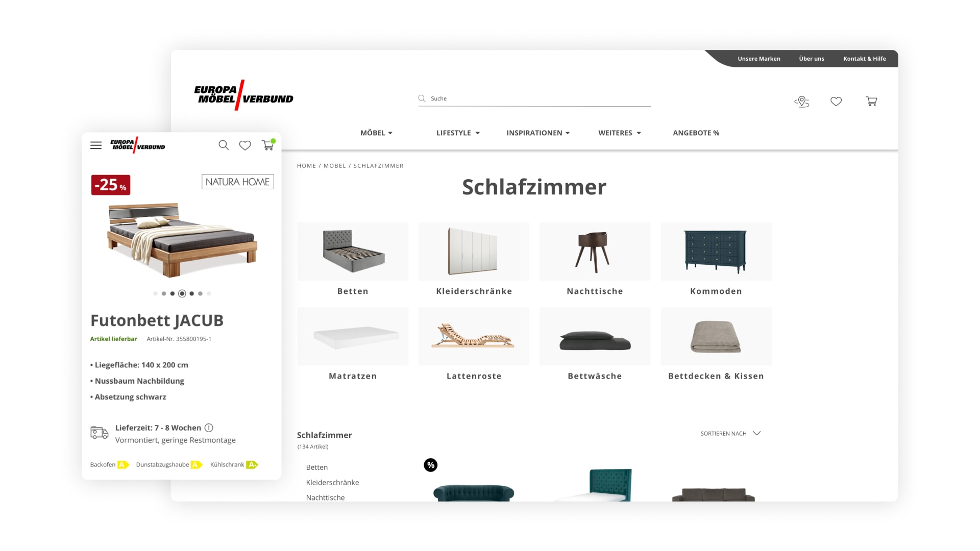Click the hamburger menu icon on mobile

(95, 145)
